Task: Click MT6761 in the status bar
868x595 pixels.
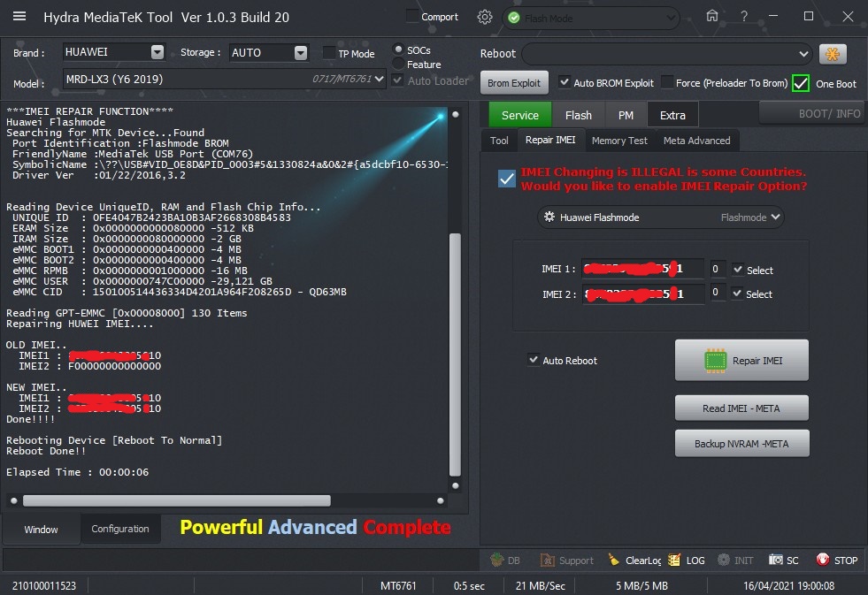Action: [398, 585]
